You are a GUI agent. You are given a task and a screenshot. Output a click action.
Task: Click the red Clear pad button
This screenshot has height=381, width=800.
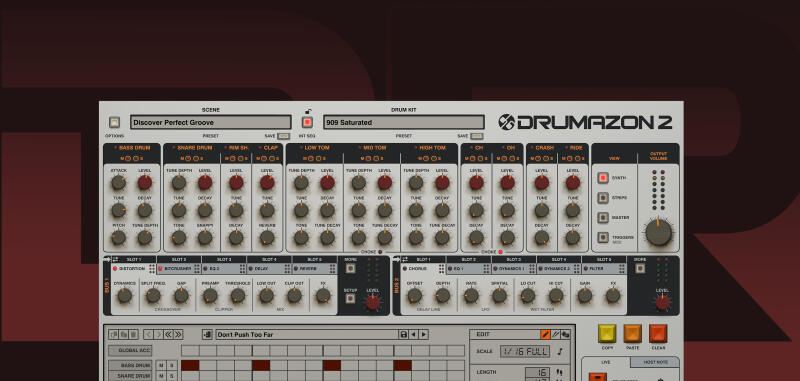[658, 334]
